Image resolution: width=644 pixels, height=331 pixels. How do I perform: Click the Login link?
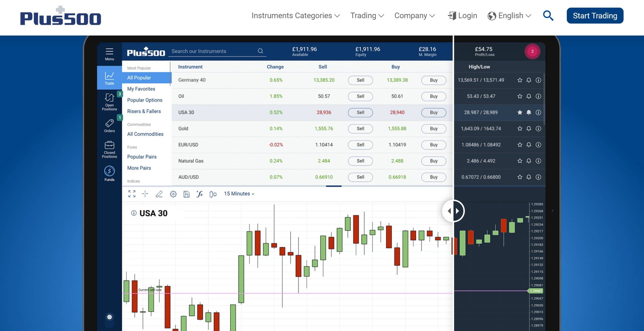(x=462, y=16)
